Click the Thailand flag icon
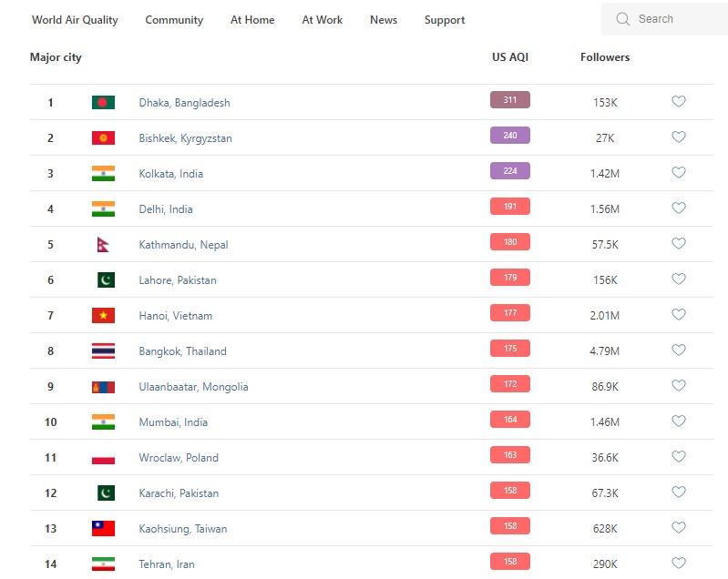 click(103, 351)
